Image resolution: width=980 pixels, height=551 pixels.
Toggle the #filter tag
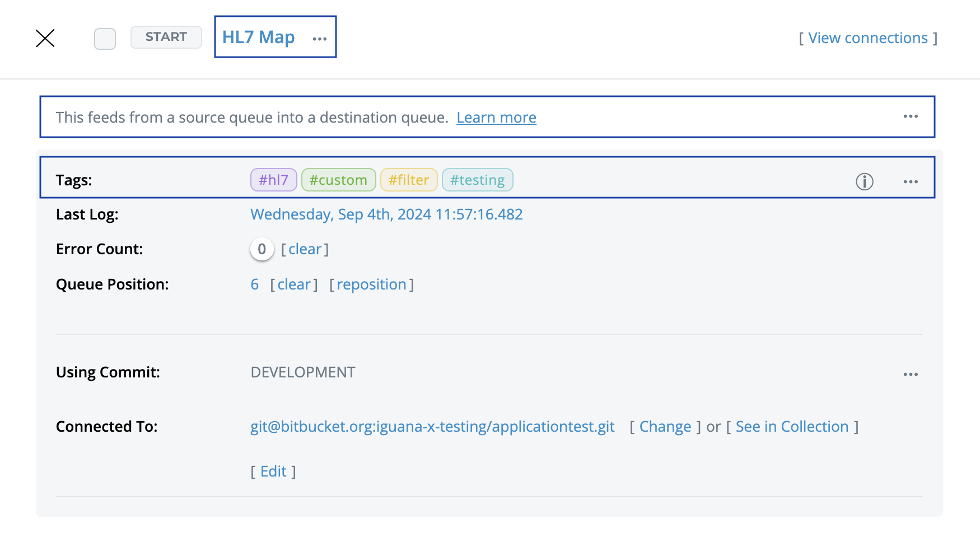point(409,180)
